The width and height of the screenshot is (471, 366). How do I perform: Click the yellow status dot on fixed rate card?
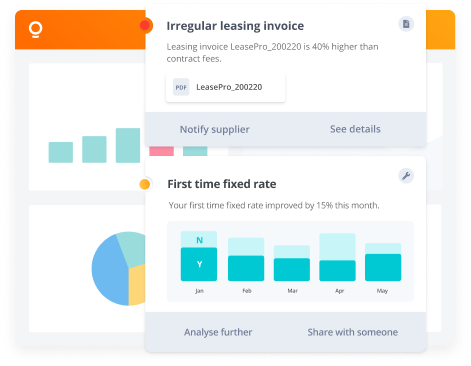pyautogui.click(x=145, y=184)
